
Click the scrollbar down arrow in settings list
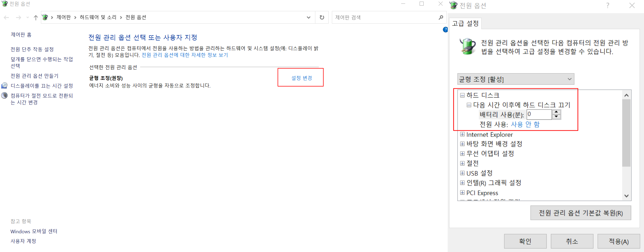point(626,196)
